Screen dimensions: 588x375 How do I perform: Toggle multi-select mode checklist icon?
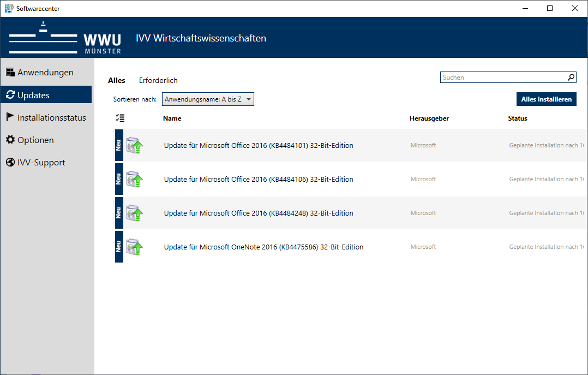120,118
